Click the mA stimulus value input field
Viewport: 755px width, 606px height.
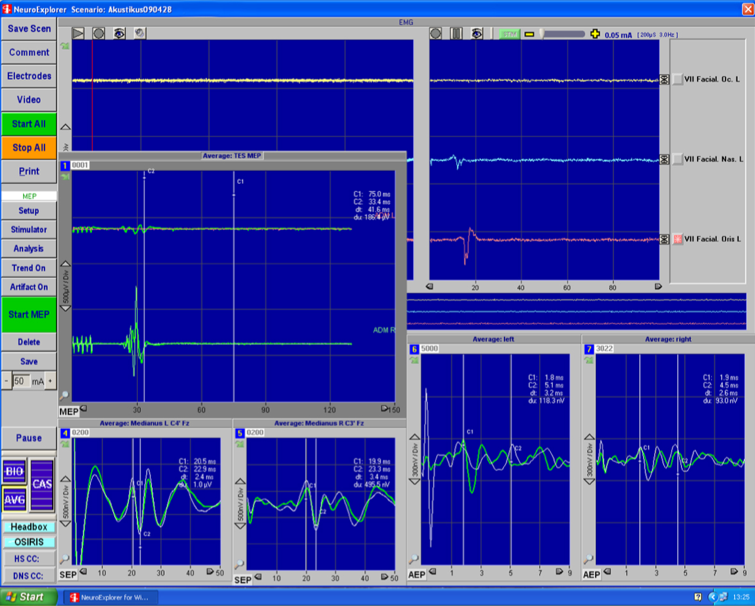click(22, 381)
